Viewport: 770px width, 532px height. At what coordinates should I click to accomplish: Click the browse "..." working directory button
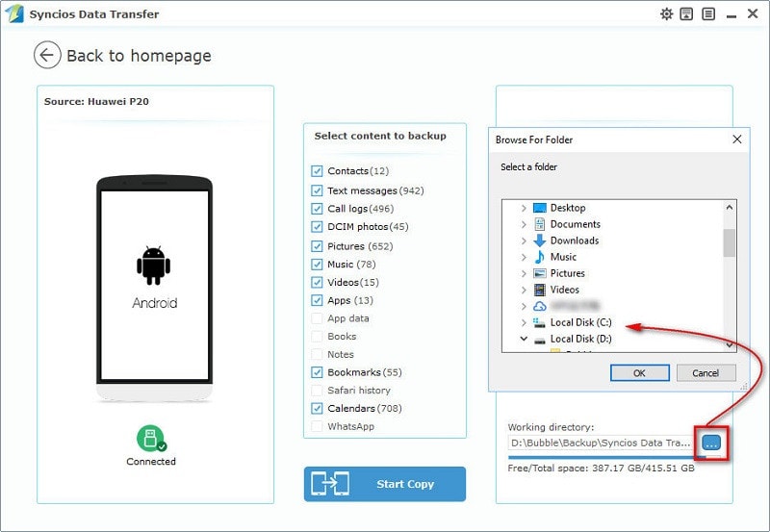[x=711, y=443]
